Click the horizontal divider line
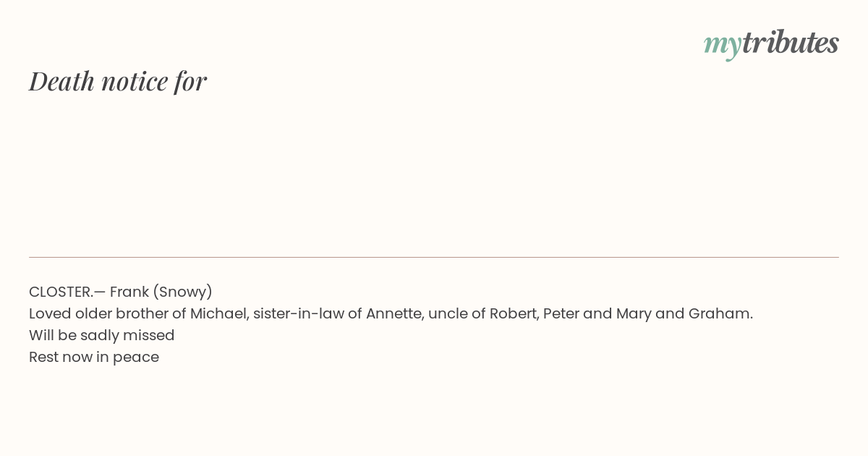This screenshot has height=456, width=868. click(x=434, y=257)
